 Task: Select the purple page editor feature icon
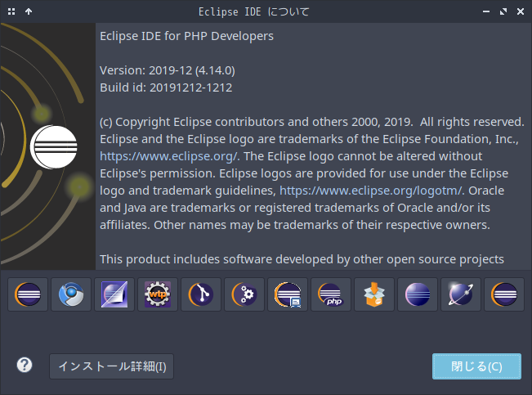[x=114, y=294]
